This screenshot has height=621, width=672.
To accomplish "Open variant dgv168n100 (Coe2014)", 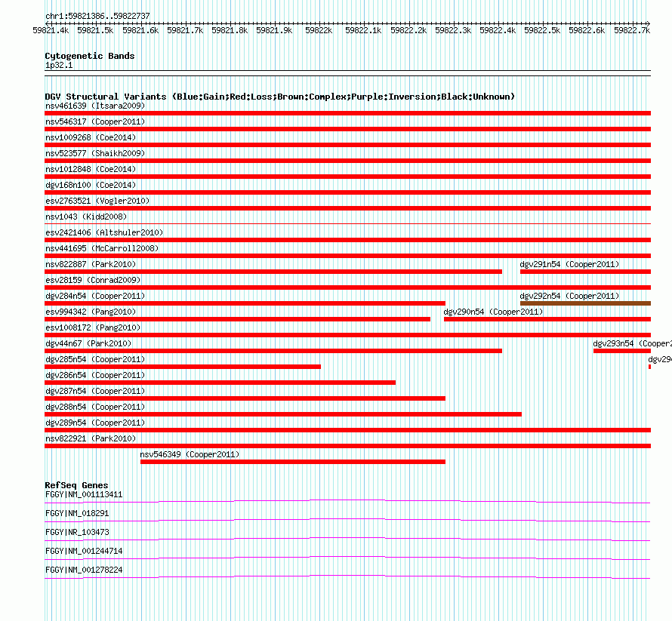I will (x=91, y=185).
